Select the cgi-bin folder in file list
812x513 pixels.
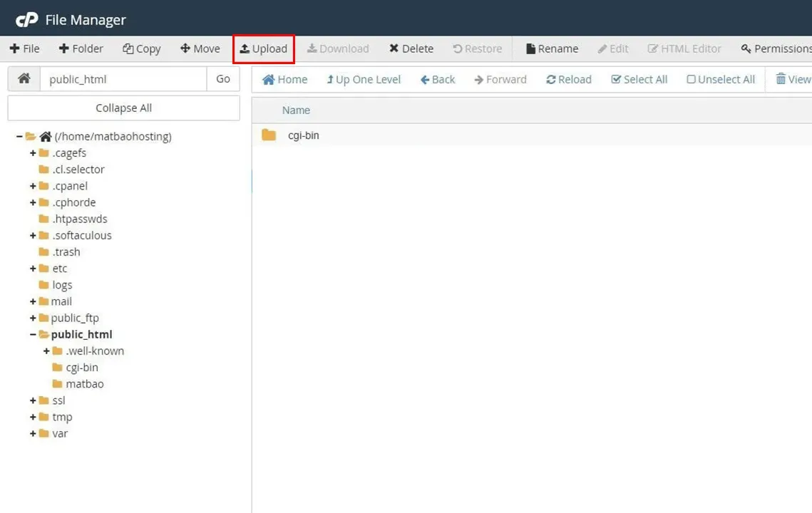tap(304, 135)
